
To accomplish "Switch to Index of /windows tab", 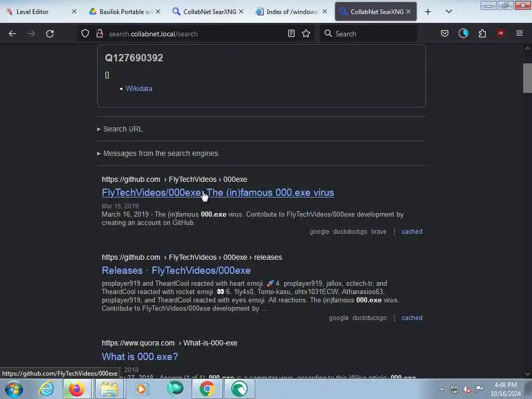I will 292,12.
